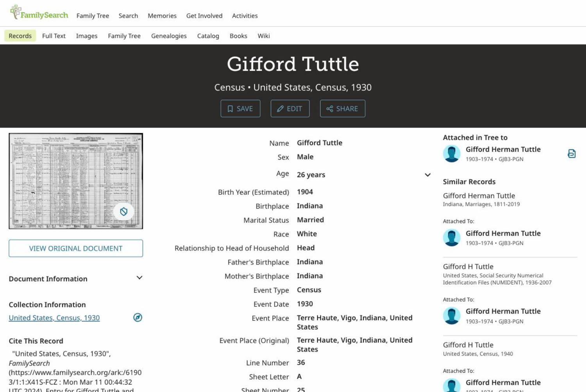Screen dimensions: 586x392
Task: Click the avatar for the NUMIDENT match
Action: tap(452, 316)
